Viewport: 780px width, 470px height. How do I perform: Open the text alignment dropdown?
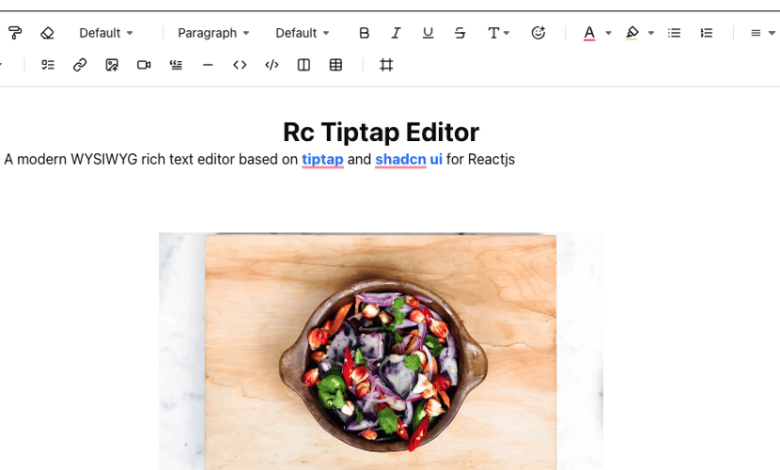763,33
